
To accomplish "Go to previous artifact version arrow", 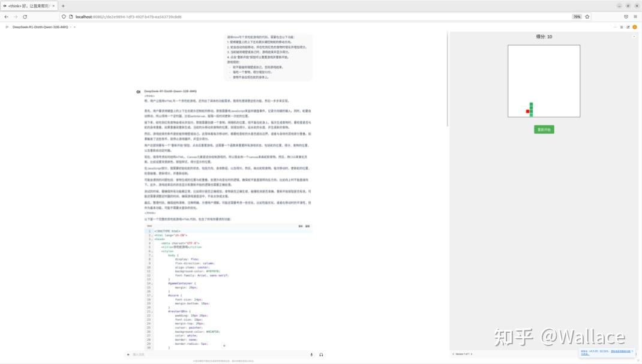I will pos(453,354).
